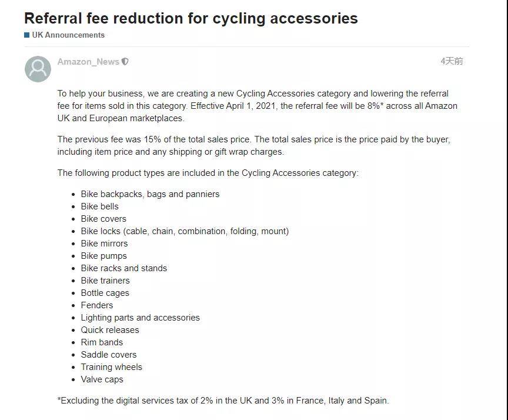Click the post timestamp 4天前
508x420 pixels.
coord(452,61)
